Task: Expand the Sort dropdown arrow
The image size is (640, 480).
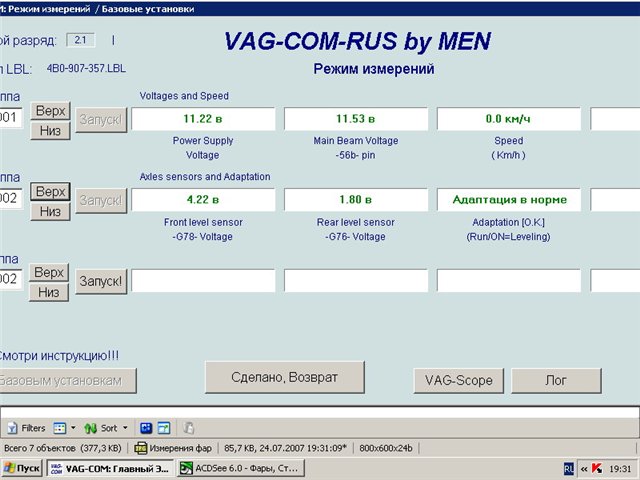Action: [125, 428]
